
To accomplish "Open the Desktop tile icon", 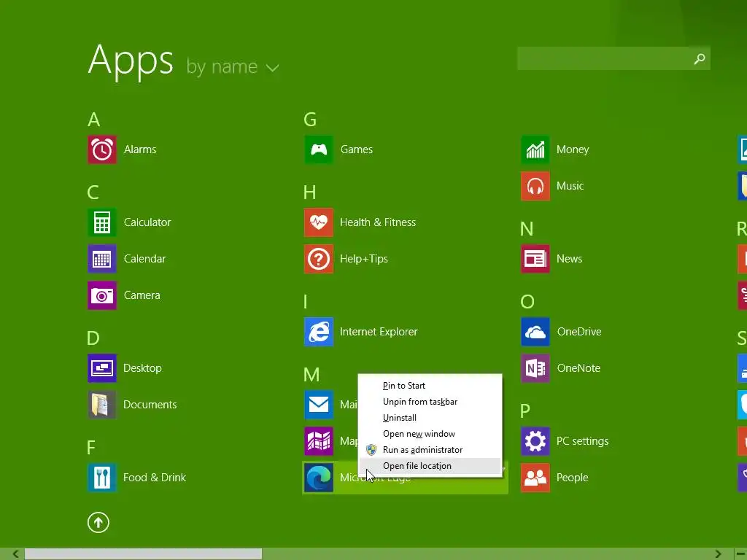I will (102, 368).
